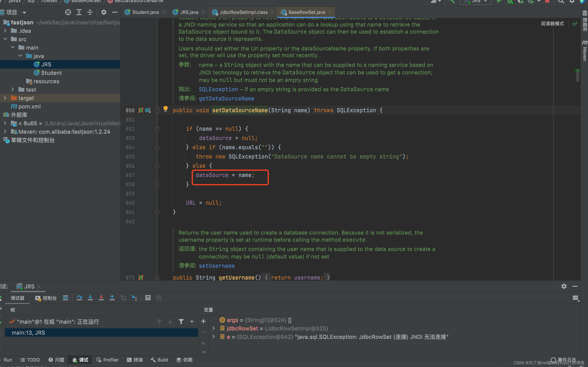Click the yellow intention lightbulb
Image resolution: width=588 pixels, height=367 pixels.
(166, 109)
